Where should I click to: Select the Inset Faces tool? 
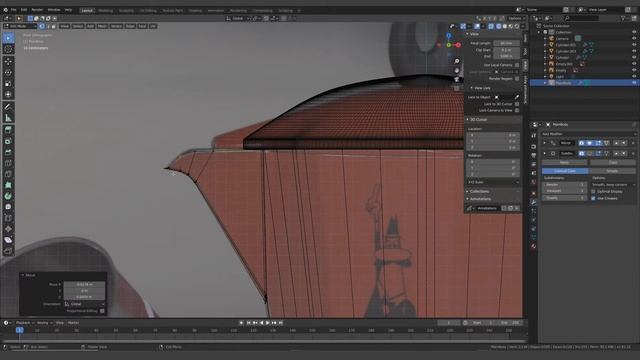click(x=8, y=141)
